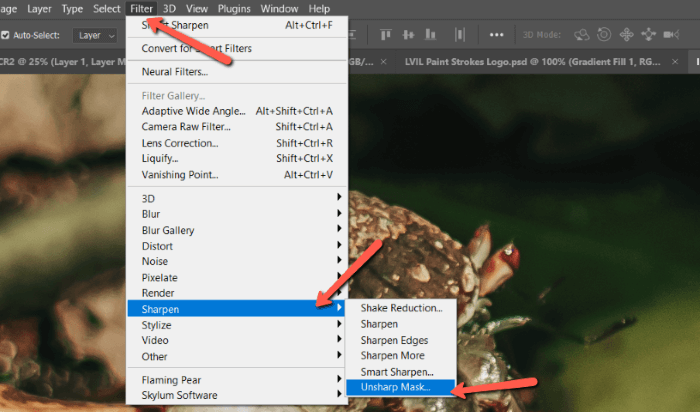Image resolution: width=700 pixels, height=412 pixels.
Task: Select the 3D Roll camera icon
Action: [603, 34]
